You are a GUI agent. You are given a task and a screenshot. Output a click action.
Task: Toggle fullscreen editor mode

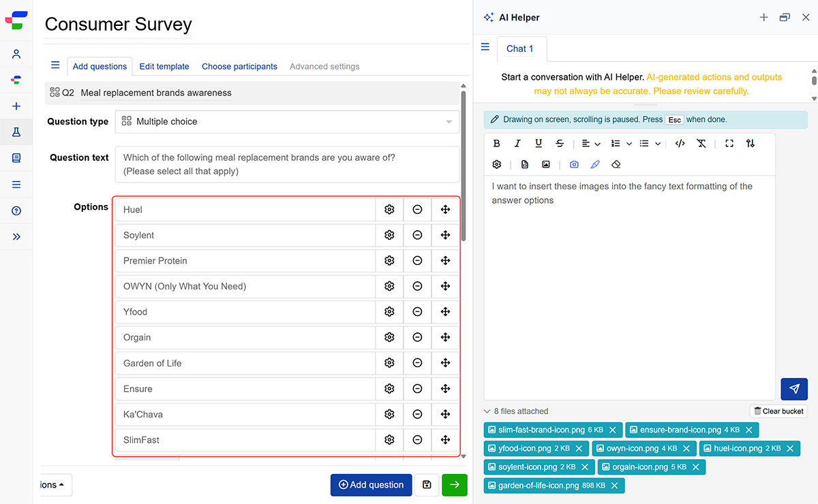click(729, 144)
